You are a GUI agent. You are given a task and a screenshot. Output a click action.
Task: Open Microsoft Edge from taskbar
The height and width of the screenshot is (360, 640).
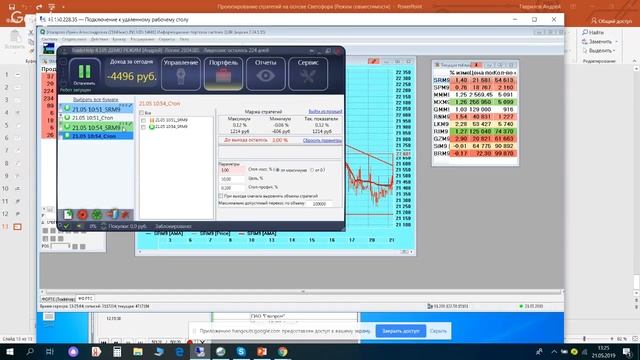(179, 351)
